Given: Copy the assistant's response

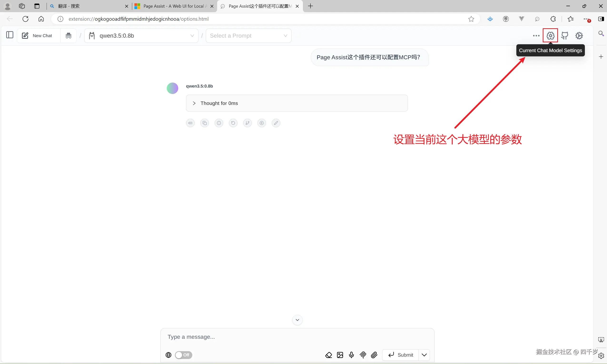Looking at the screenshot, I should 205,123.
